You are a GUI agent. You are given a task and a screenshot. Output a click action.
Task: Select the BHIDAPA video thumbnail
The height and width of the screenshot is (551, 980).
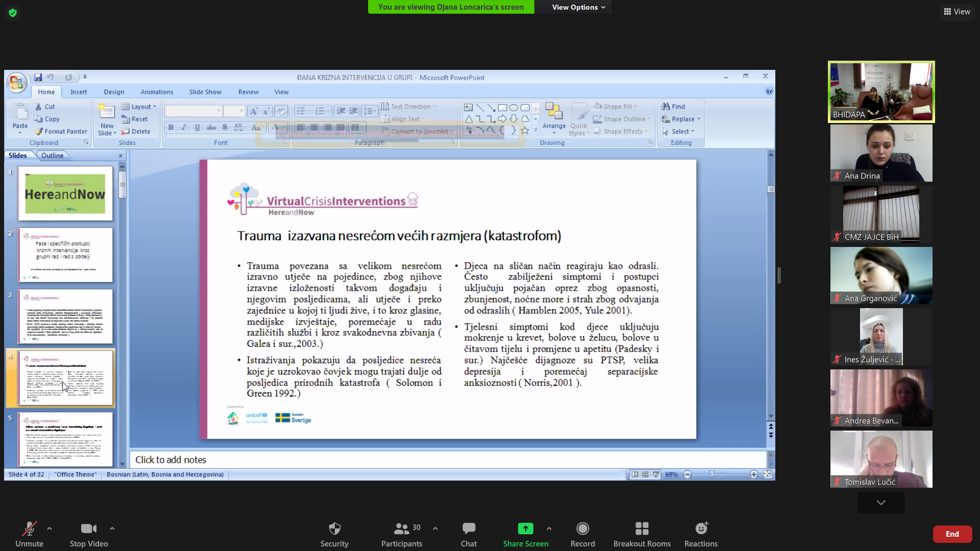[881, 92]
